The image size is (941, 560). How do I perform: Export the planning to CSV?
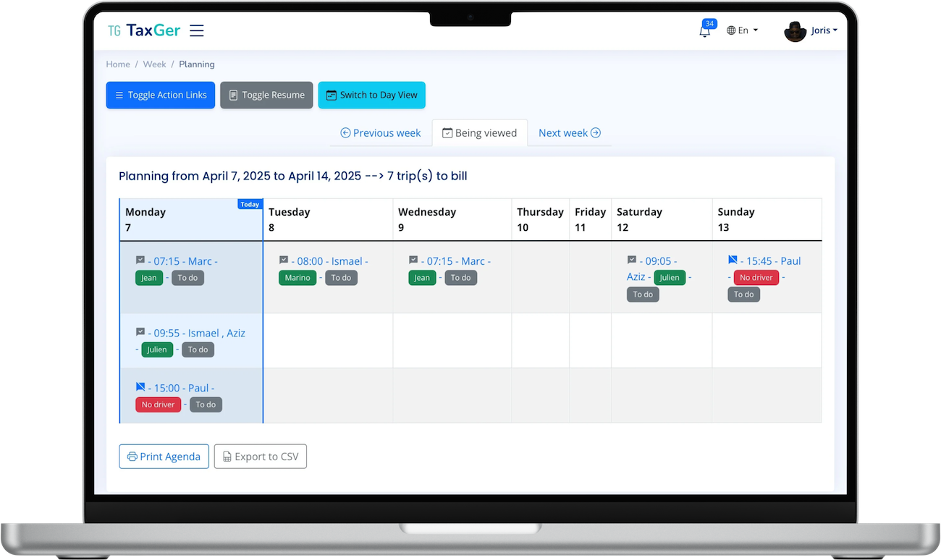pos(260,457)
